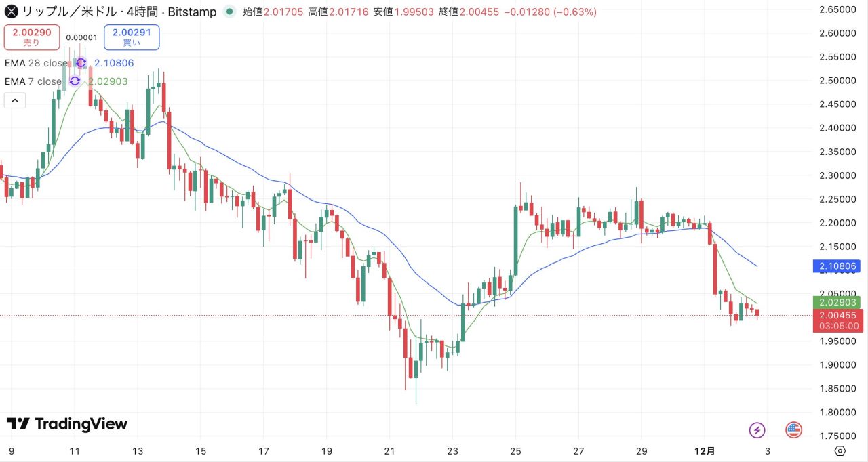Open the TradingView logo menu
Image resolution: width=868 pixels, height=462 pixels.
[x=20, y=424]
